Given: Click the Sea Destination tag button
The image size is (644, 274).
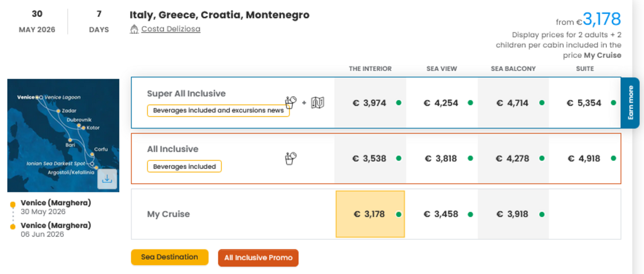Looking at the screenshot, I should [x=169, y=257].
